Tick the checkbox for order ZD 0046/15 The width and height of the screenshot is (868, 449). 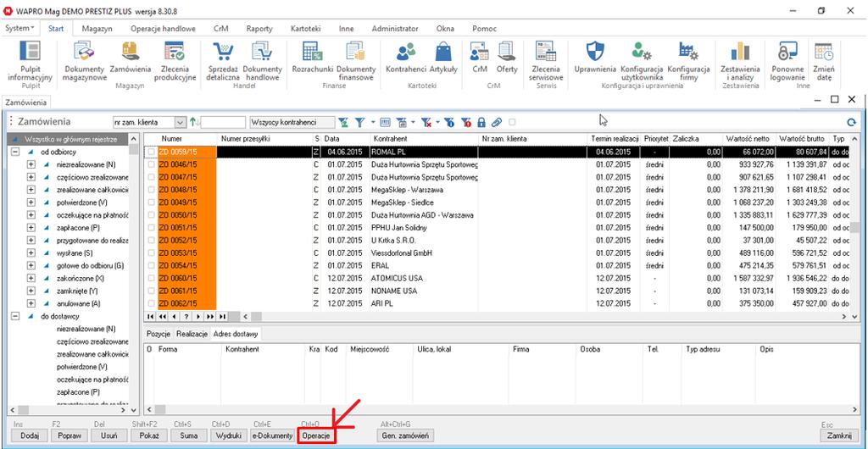pos(152,164)
